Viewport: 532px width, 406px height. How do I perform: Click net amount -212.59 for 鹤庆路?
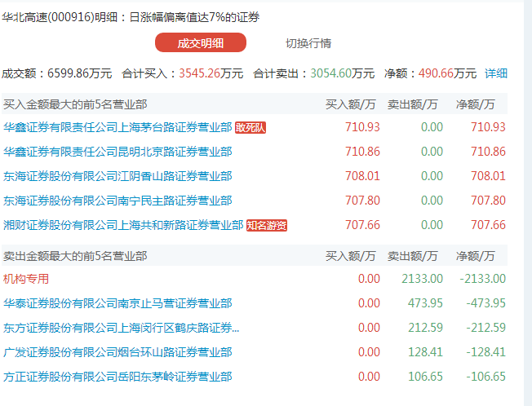tap(485, 328)
